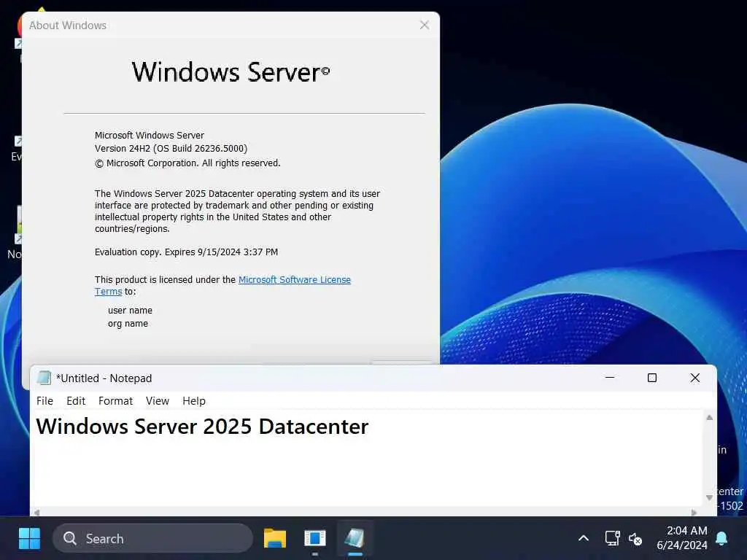
Task: Open Notepad's View menu
Action: point(158,401)
